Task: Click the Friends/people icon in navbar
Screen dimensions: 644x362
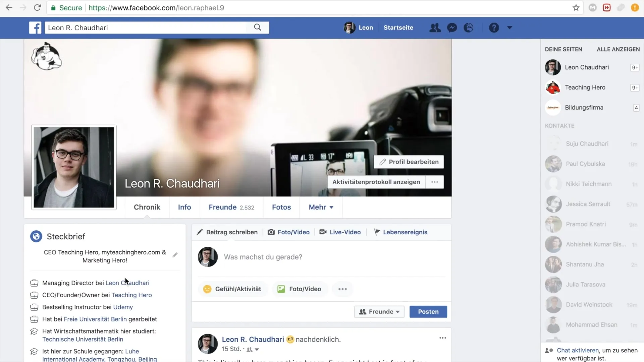Action: tap(435, 27)
